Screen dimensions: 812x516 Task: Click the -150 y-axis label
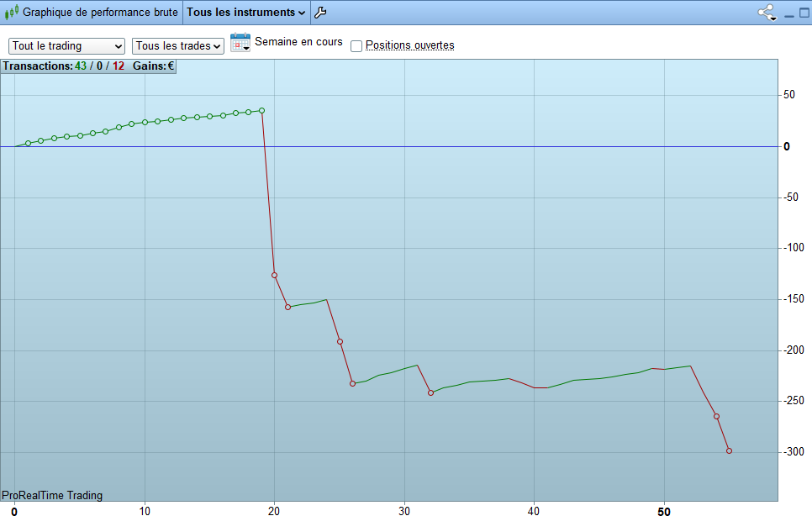pos(794,298)
